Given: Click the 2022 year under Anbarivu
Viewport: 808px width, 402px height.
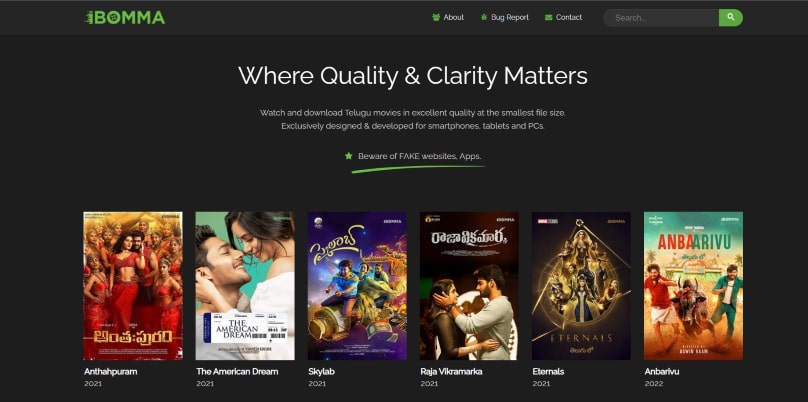Looking at the screenshot, I should click(653, 384).
